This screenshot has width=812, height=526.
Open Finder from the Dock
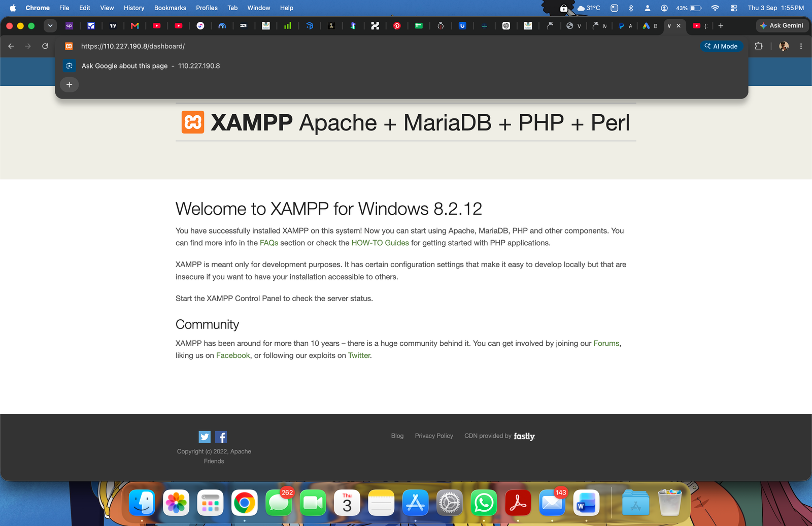click(142, 503)
